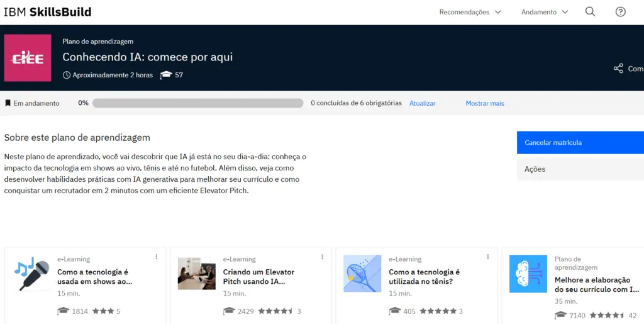Click the 35 min. duration on currículo card
The image size is (644, 324).
point(566,301)
